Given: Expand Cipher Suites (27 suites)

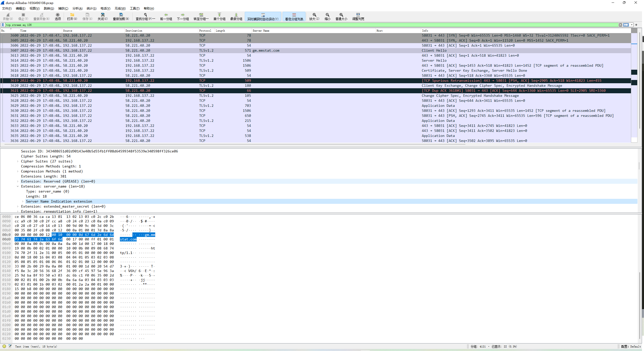Looking at the screenshot, I should pos(18,161).
